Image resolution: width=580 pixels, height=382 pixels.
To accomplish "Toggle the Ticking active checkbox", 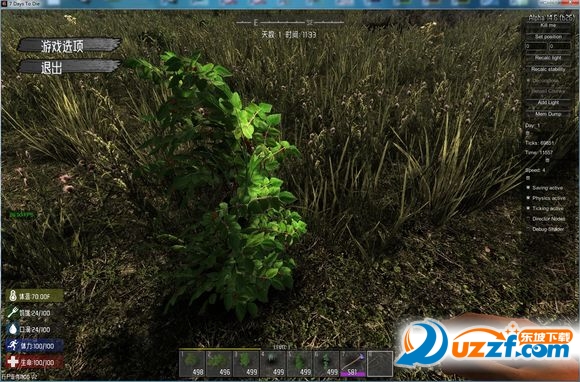I will pos(528,209).
